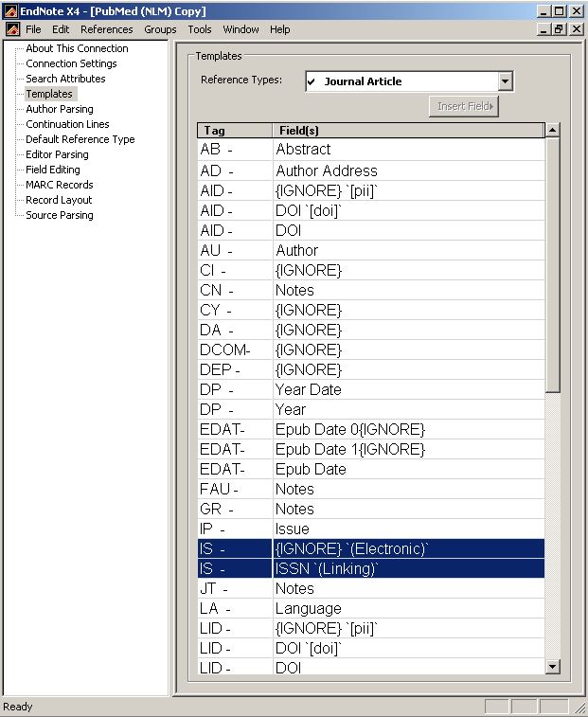Open the File menu
The image size is (588, 717).
(33, 29)
